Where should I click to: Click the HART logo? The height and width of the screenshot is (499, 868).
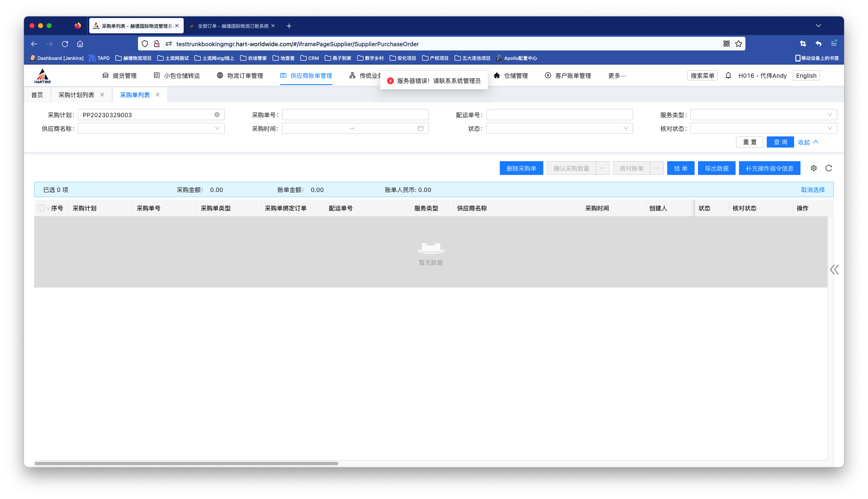42,76
